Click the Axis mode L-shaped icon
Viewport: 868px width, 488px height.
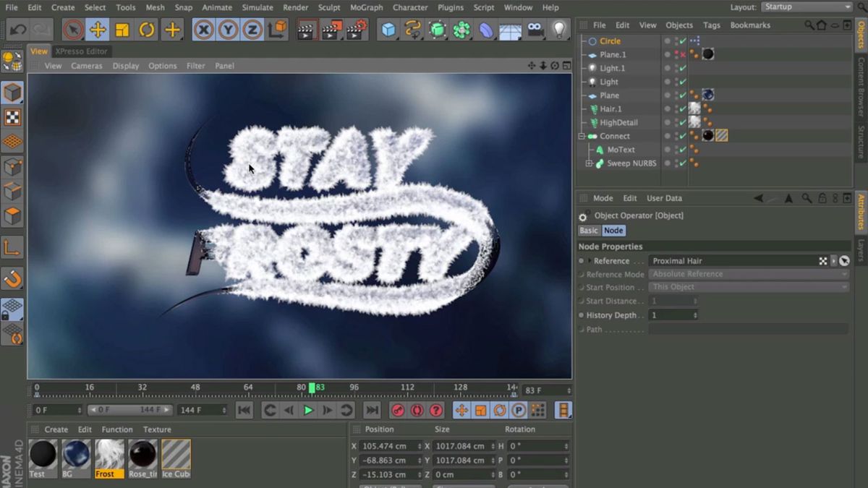[x=12, y=248]
